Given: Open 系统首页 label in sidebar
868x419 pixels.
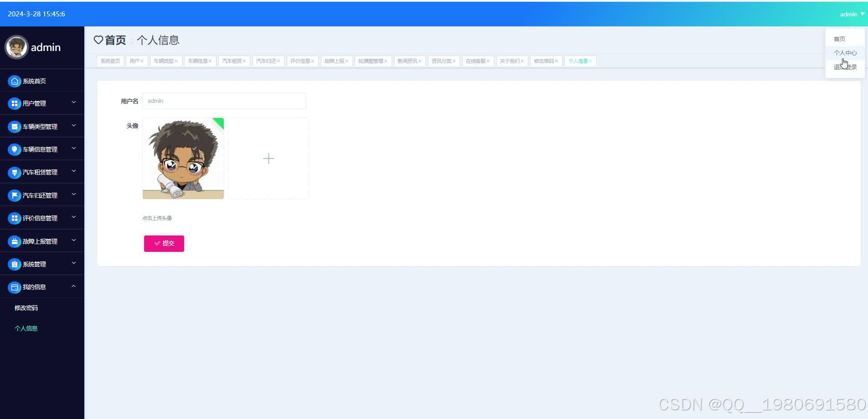Looking at the screenshot, I should (x=34, y=81).
